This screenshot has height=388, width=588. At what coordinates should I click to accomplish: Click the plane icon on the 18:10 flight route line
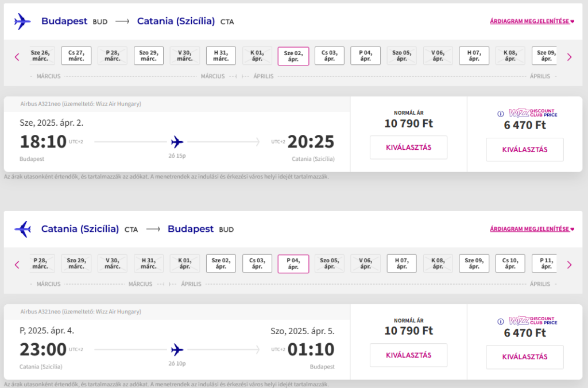click(x=177, y=141)
